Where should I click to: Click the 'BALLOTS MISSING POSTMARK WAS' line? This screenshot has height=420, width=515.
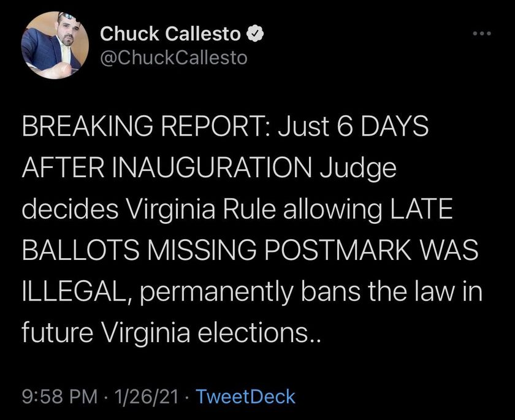coord(250,250)
